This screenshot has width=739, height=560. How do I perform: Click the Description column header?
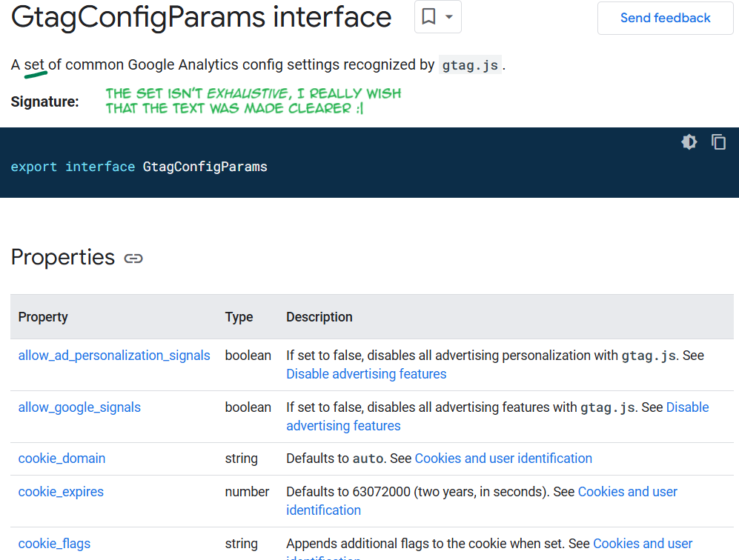coord(319,317)
